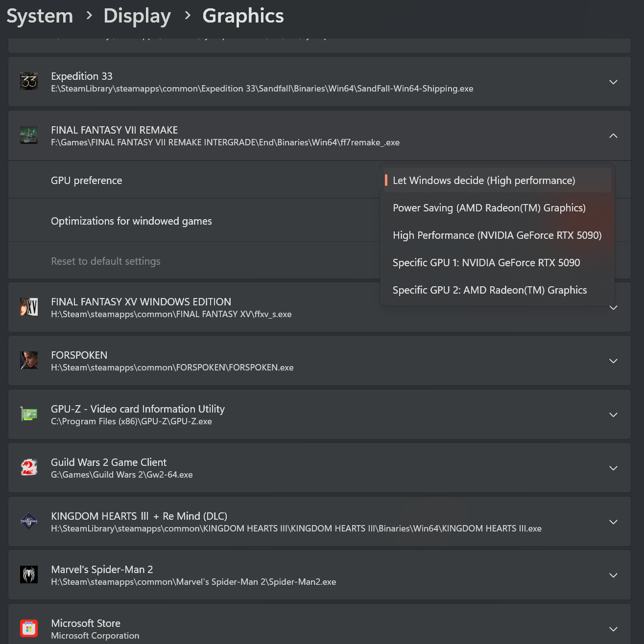
Task: Click the FORSPOKEN app icon
Action: pyautogui.click(x=29, y=360)
